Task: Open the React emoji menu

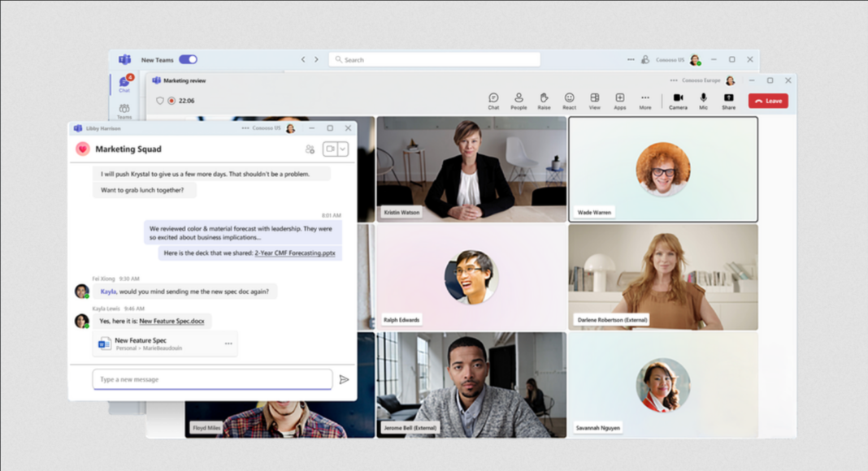Action: point(569,100)
